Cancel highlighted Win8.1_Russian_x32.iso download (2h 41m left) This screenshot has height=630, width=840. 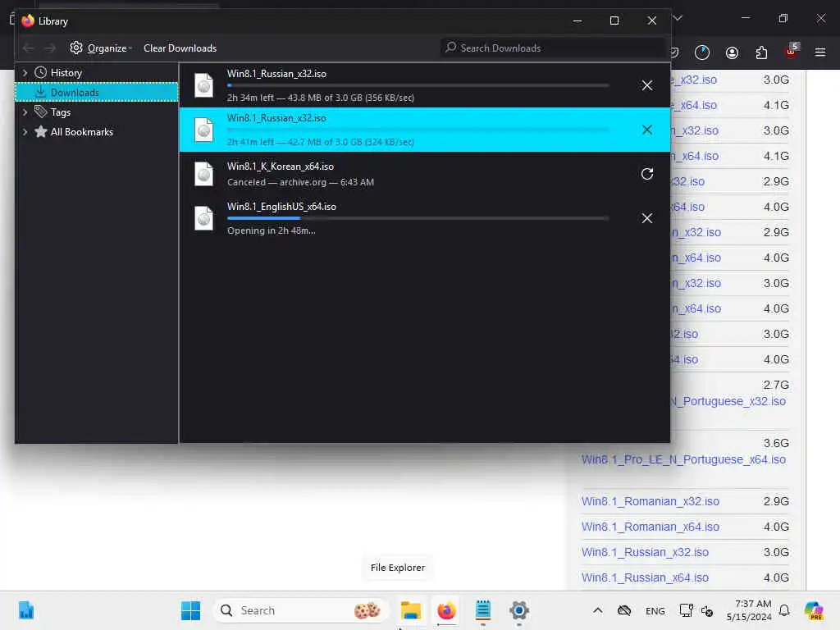647,130
